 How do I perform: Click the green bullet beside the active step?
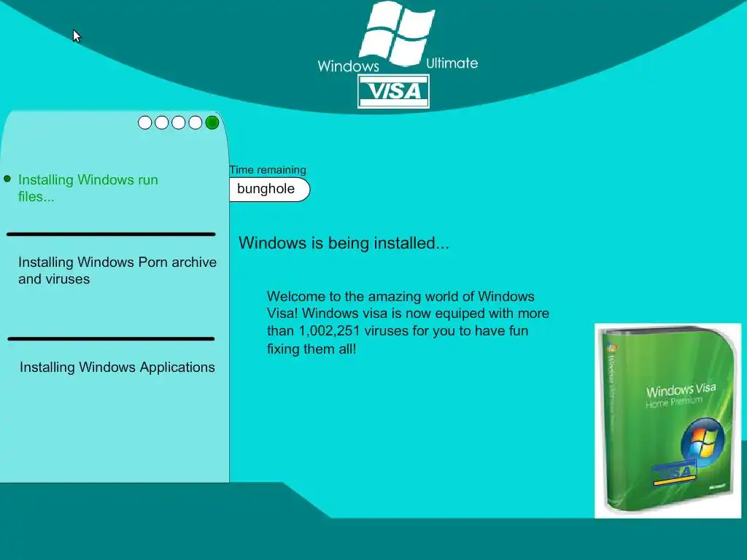point(7,179)
